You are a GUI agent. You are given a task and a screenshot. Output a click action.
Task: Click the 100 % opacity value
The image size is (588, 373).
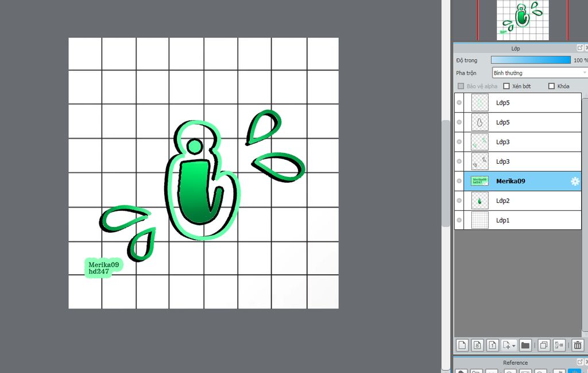[580, 60]
